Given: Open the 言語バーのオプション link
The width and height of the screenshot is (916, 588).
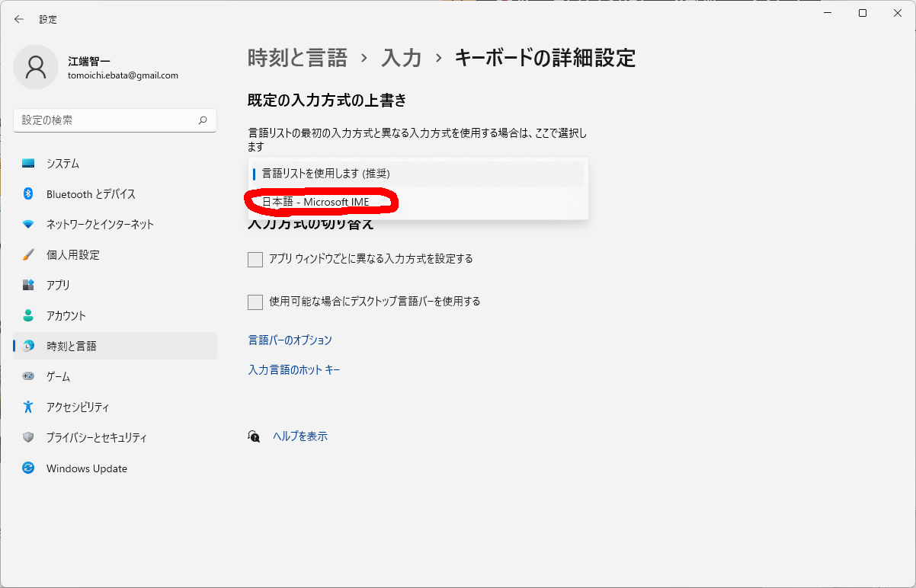Looking at the screenshot, I should point(290,340).
